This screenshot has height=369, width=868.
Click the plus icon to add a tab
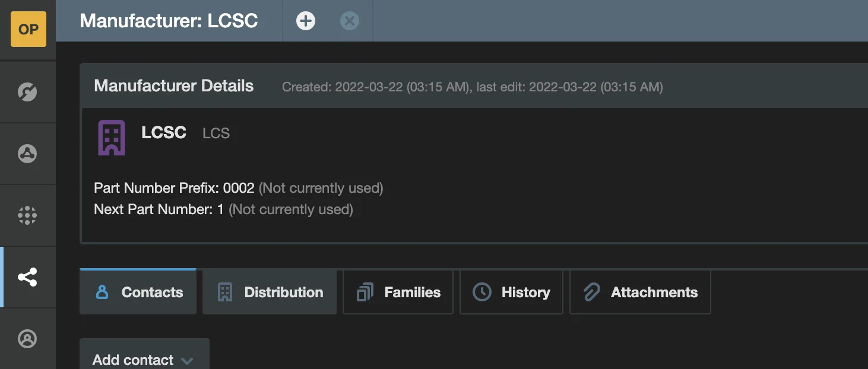point(306,21)
